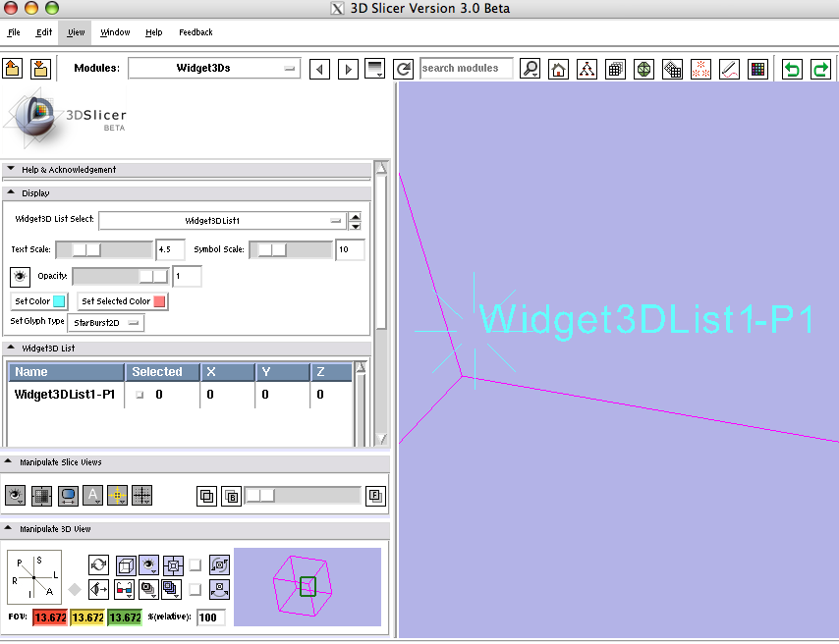
Task: Open the Feedback menu
Action: (x=196, y=32)
